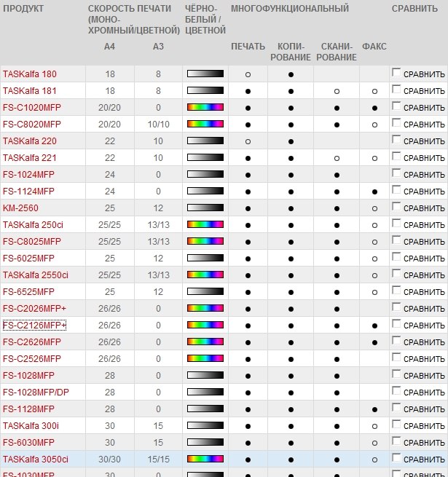The height and width of the screenshot is (477, 448).
Task: Select FS-1124MFP for comparison
Action: (396, 189)
